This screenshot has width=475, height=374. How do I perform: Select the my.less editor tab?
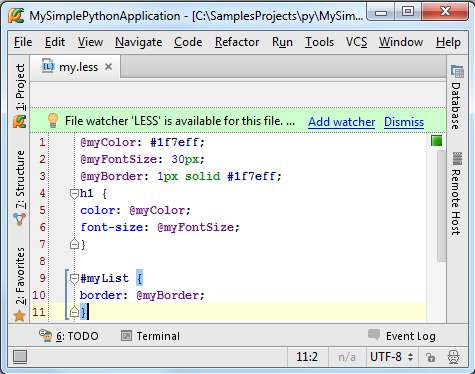75,67
